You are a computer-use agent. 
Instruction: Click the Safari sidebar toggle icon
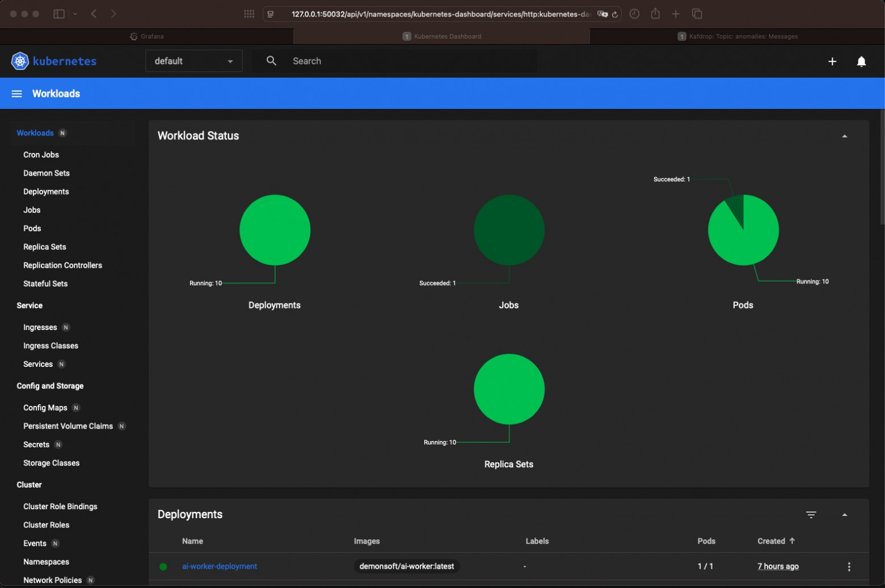point(59,14)
